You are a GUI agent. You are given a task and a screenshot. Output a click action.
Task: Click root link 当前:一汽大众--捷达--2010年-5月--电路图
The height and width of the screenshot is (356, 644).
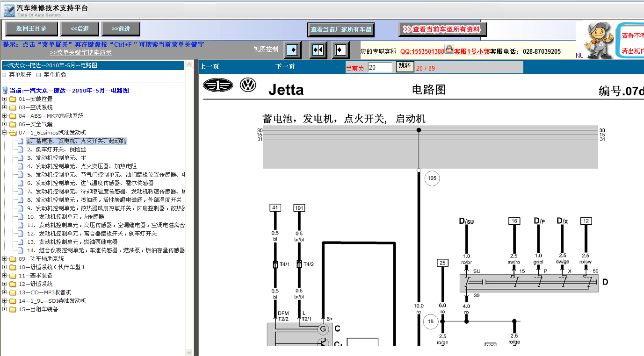69,91
